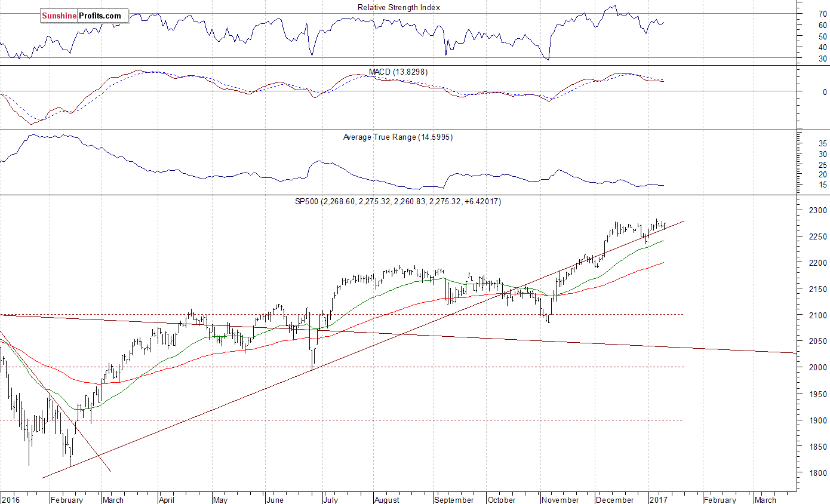Image resolution: width=830 pixels, height=504 pixels.
Task: Click price axis label 2150
Action: 818,290
